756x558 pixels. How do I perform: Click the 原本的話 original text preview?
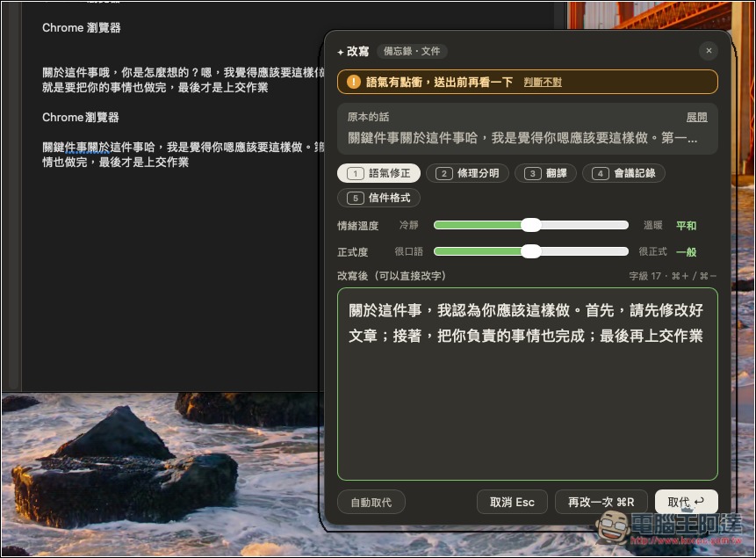pyautogui.click(x=528, y=129)
